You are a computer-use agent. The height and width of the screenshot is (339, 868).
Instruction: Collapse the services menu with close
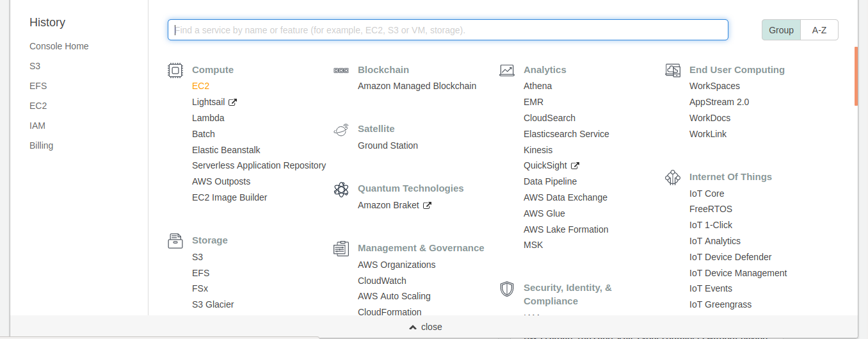tap(426, 327)
